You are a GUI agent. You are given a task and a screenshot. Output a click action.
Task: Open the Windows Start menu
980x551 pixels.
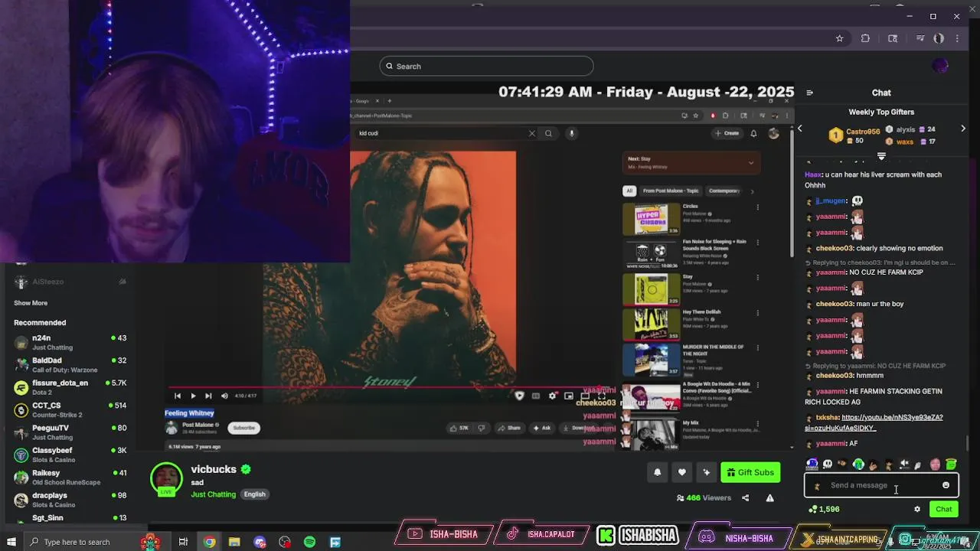12,542
